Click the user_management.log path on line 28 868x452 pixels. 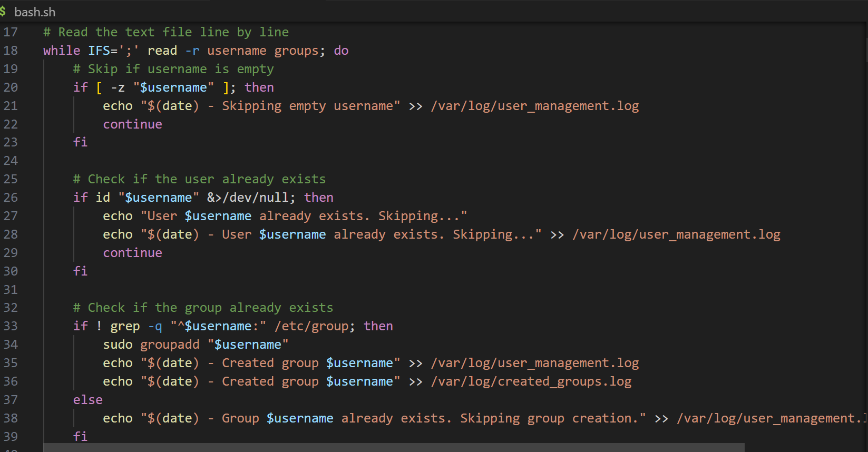point(676,234)
